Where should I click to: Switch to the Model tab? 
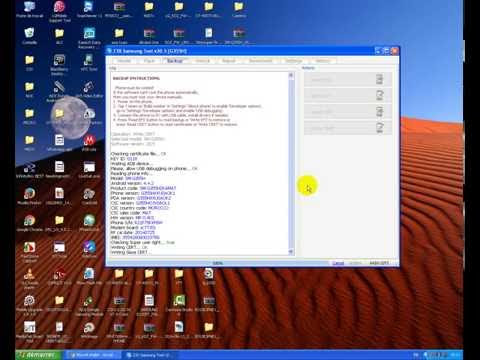[x=124, y=61]
